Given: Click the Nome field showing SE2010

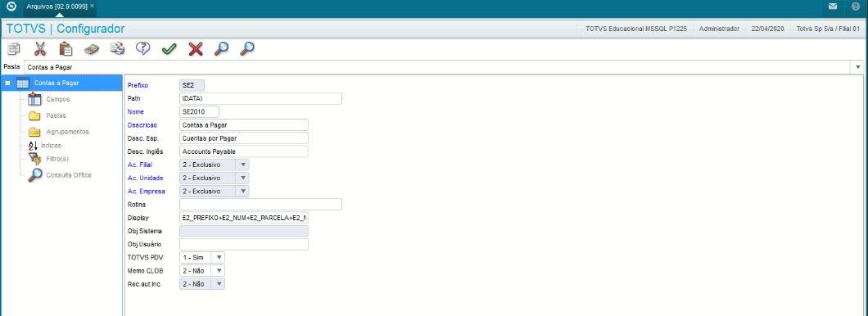Looking at the screenshot, I should [199, 112].
